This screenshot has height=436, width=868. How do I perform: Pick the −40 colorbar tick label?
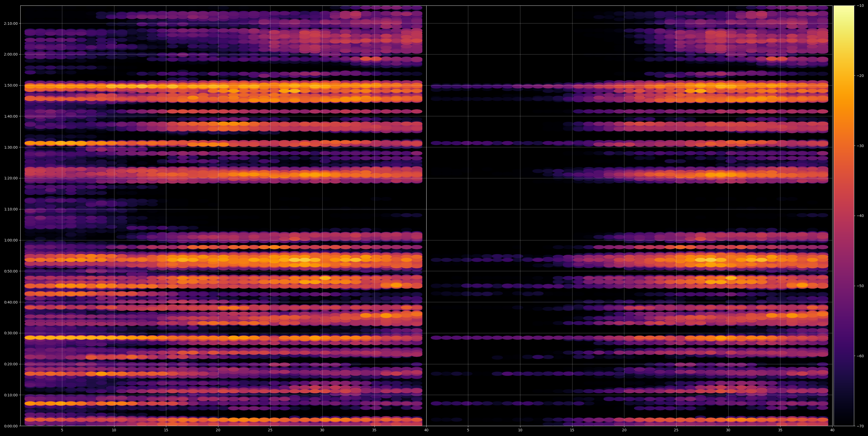(860, 216)
